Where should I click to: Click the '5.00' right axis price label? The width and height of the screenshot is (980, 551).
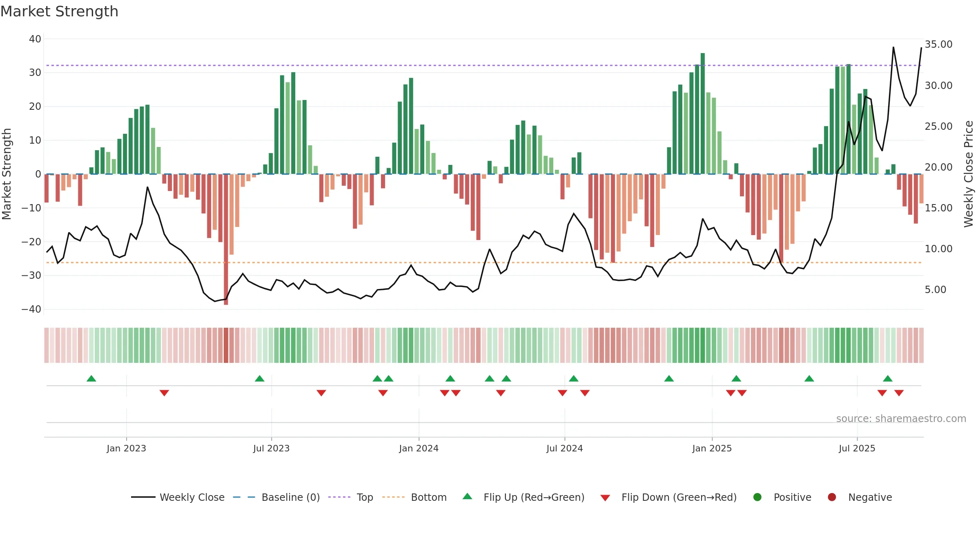tap(935, 290)
